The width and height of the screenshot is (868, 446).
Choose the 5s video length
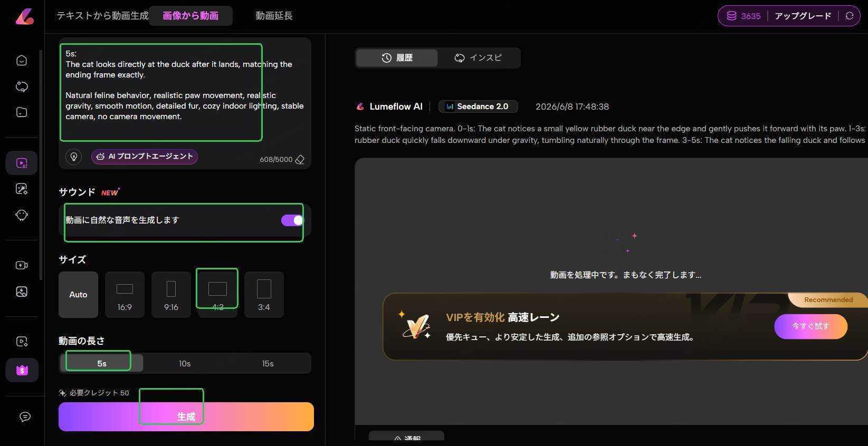coord(102,363)
